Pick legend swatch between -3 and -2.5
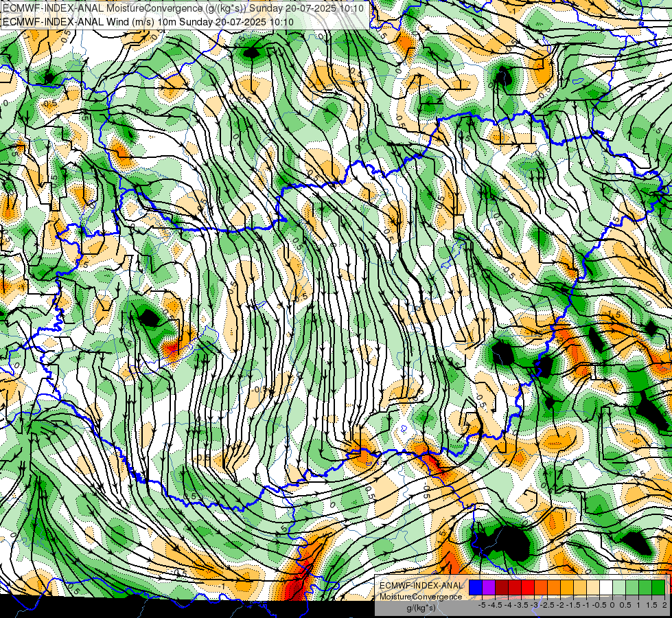 (541, 587)
